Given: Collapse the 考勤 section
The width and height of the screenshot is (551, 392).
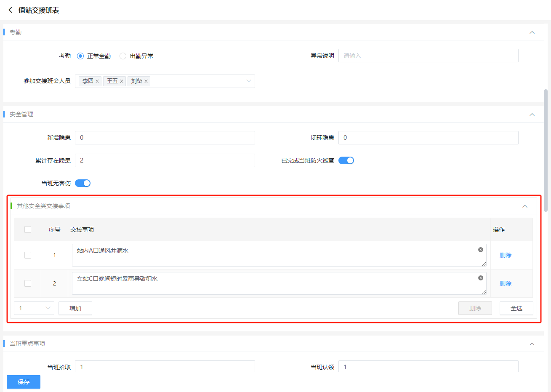Looking at the screenshot, I should (532, 32).
